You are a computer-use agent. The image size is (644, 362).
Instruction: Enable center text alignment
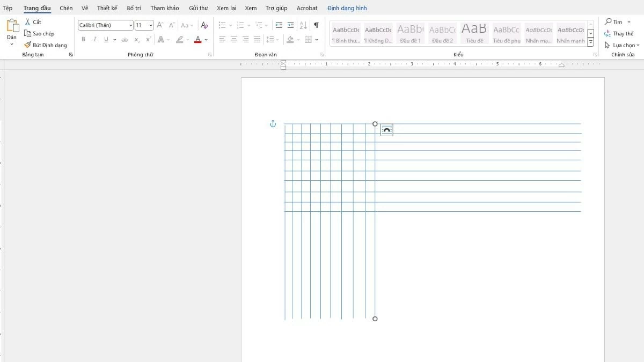[233, 39]
